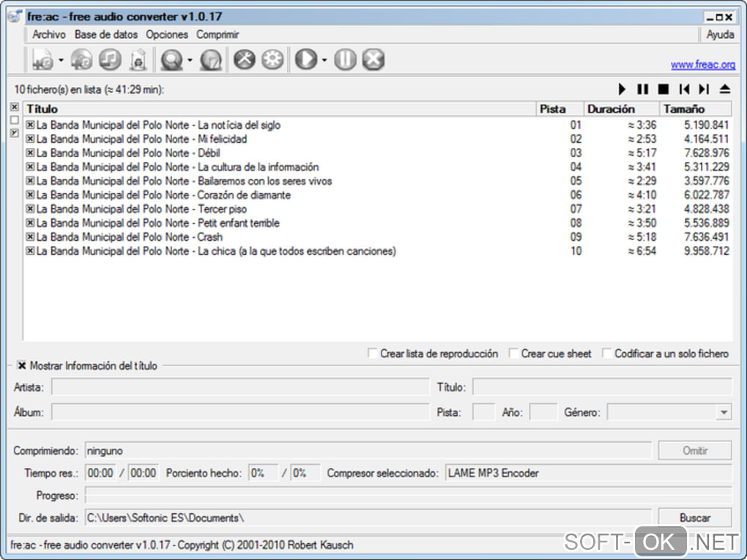Click the Título input field

coord(602,387)
